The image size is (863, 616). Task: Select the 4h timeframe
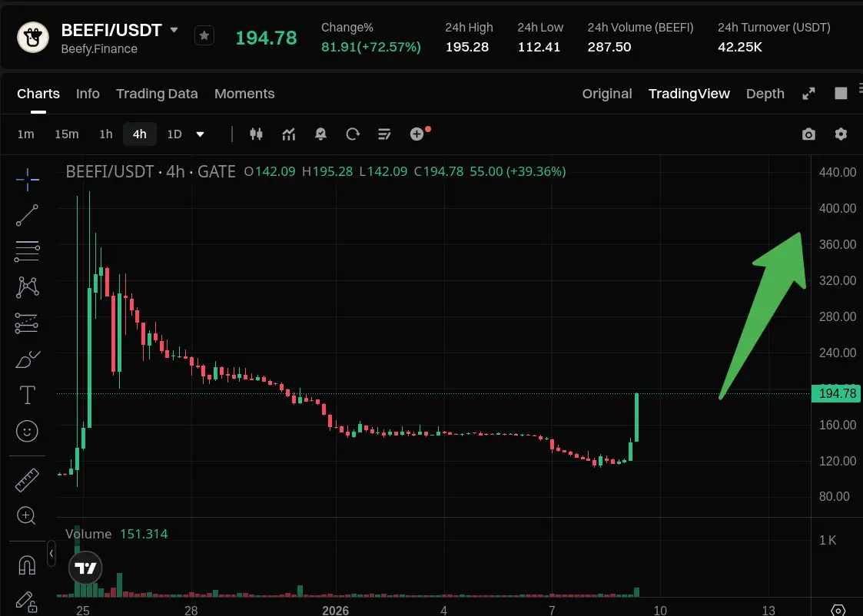coord(140,134)
